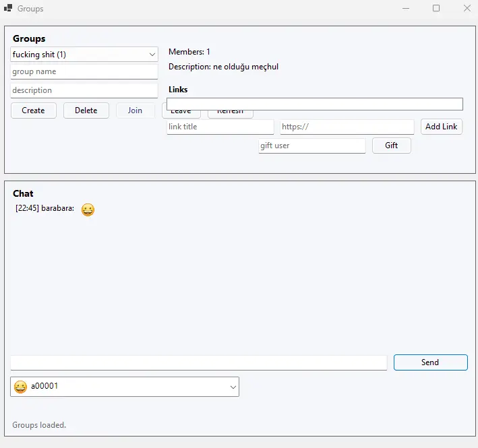
Task: Click the gift user field
Action: [x=311, y=146]
